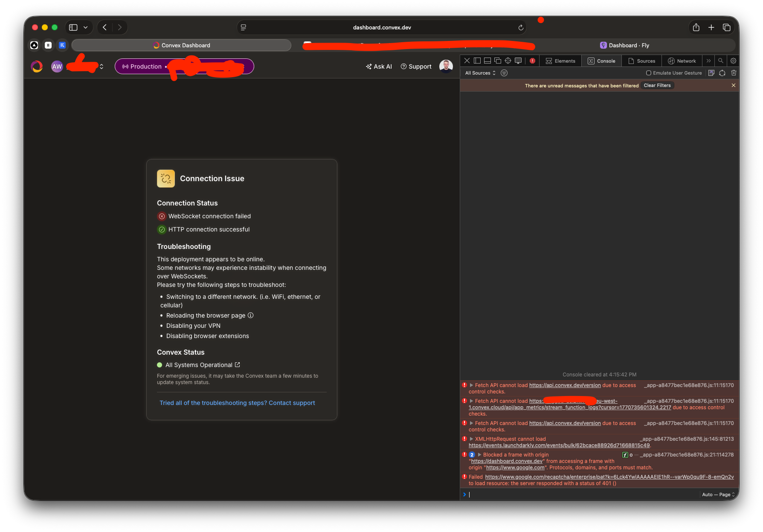The image size is (763, 532).
Task: Switch to the Network tab
Action: click(682, 61)
